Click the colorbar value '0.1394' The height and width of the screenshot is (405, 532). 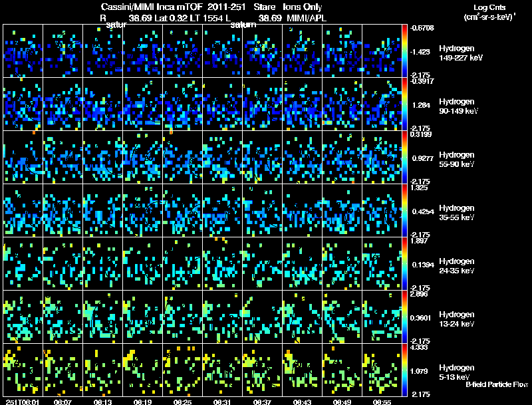click(x=423, y=265)
